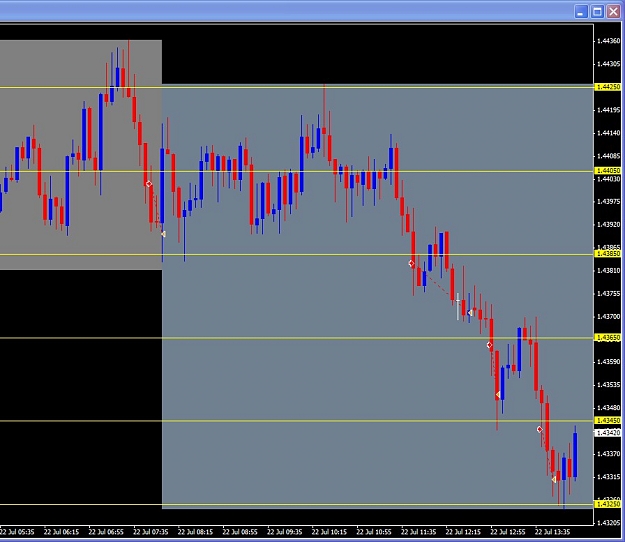Click the yellow 1.43850 level label
Image resolution: width=625 pixels, height=542 pixels.
pos(608,253)
